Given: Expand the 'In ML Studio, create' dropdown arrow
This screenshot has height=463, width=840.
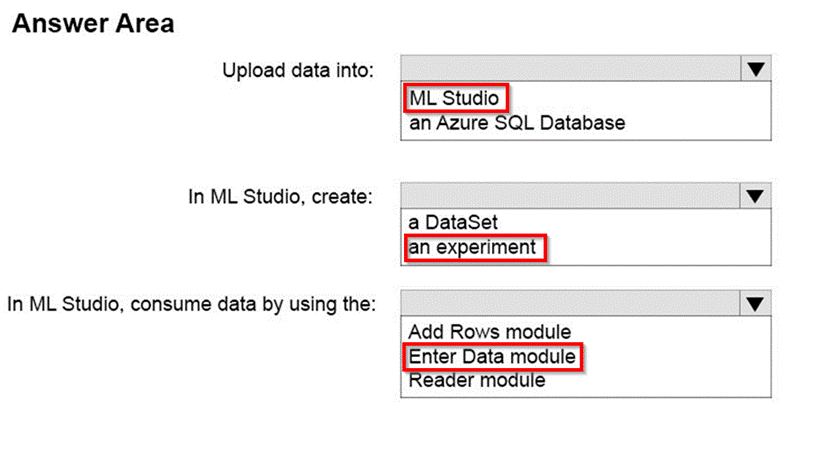Looking at the screenshot, I should tap(756, 195).
